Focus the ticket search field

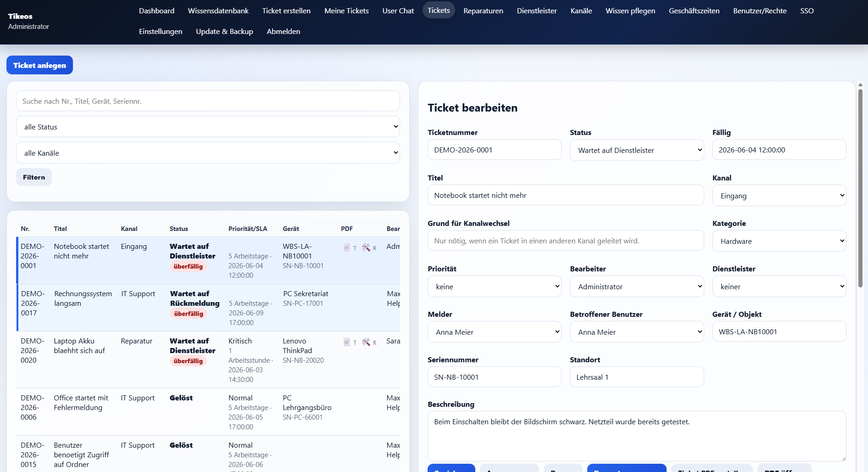pyautogui.click(x=208, y=101)
